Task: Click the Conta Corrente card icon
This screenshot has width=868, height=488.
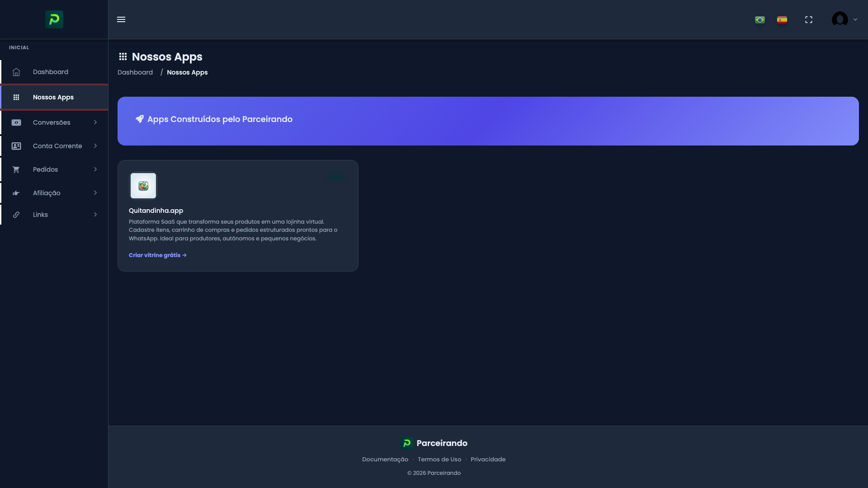Action: coord(16,146)
